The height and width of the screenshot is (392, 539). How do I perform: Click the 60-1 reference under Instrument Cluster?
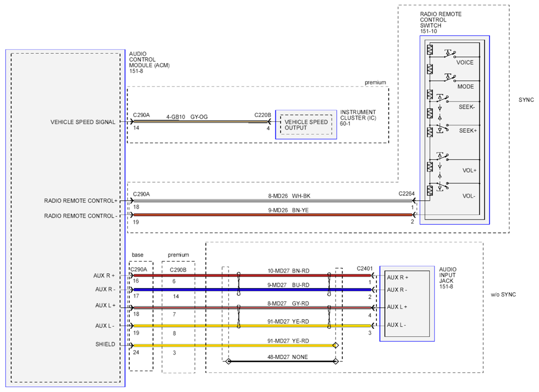[x=345, y=124]
